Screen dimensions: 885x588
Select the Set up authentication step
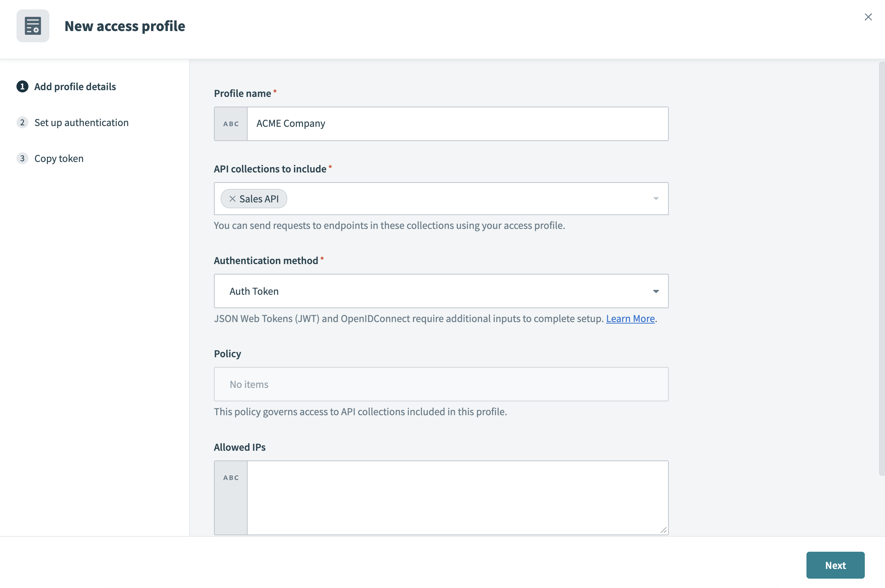[x=82, y=122]
